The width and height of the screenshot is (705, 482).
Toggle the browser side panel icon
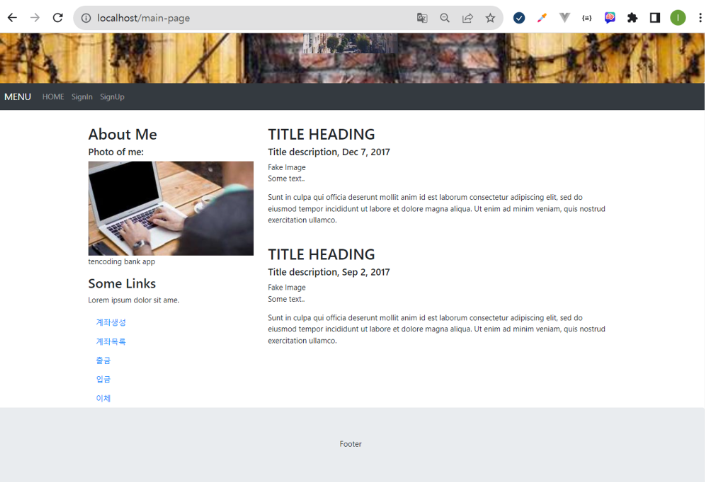655,18
